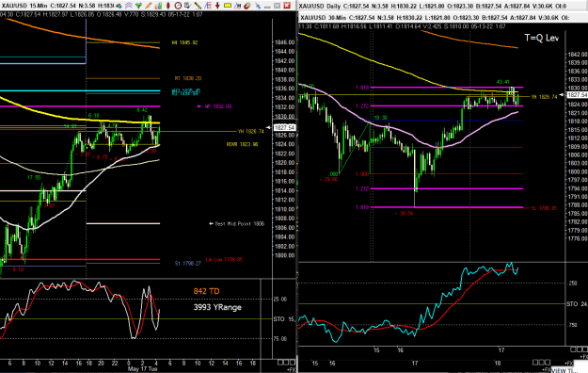Click the 1827.54 price tag on 15-Min axis

pos(284,128)
